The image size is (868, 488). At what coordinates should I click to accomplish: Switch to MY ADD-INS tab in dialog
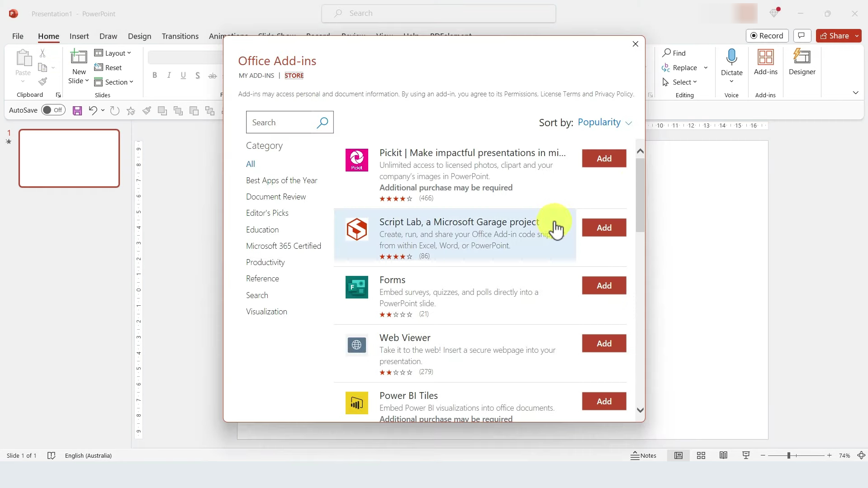(256, 76)
